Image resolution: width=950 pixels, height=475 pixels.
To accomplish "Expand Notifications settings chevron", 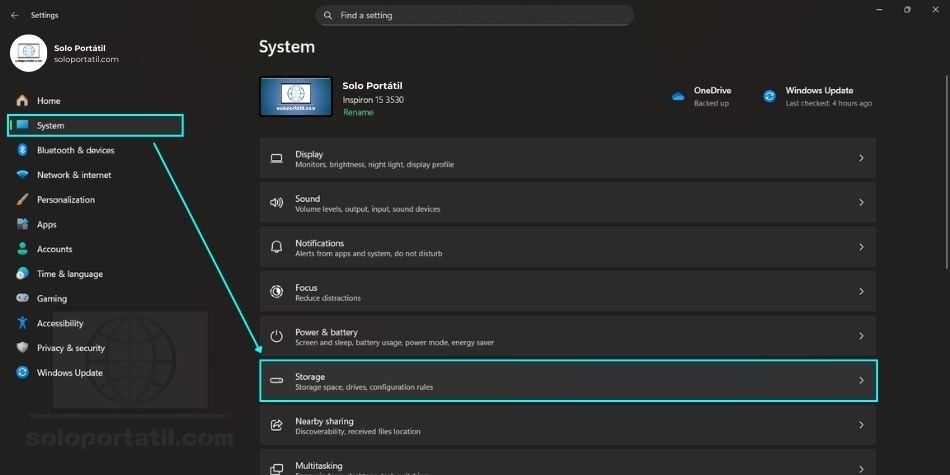I will pos(861,247).
